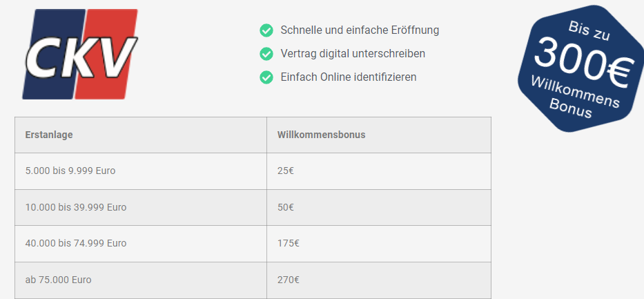Click the CKV logo image
Screen dimensions: 644x299
click(80, 54)
